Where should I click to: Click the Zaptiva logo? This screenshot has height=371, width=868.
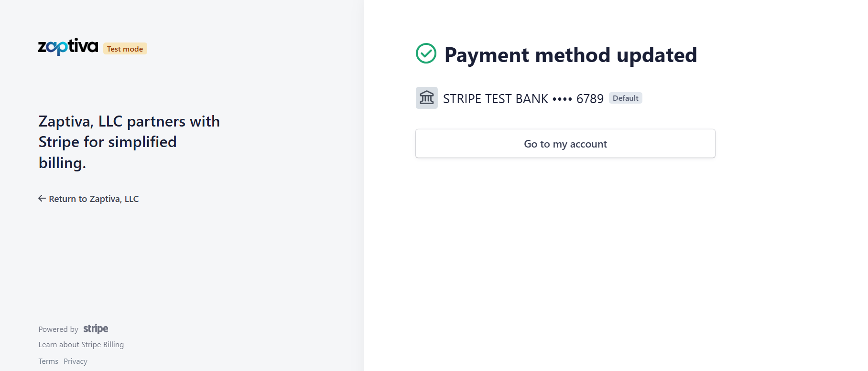coord(68,47)
